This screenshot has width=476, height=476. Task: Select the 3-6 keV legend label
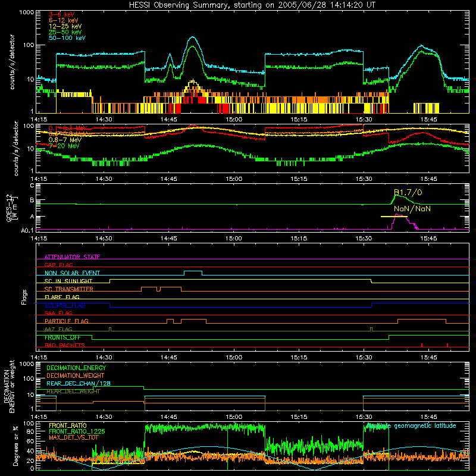click(x=62, y=14)
